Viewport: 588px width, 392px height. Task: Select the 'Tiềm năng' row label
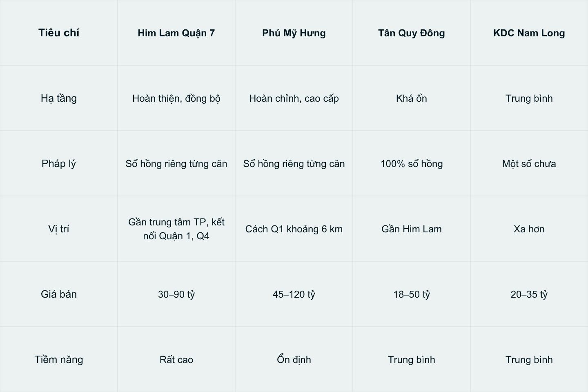click(59, 360)
